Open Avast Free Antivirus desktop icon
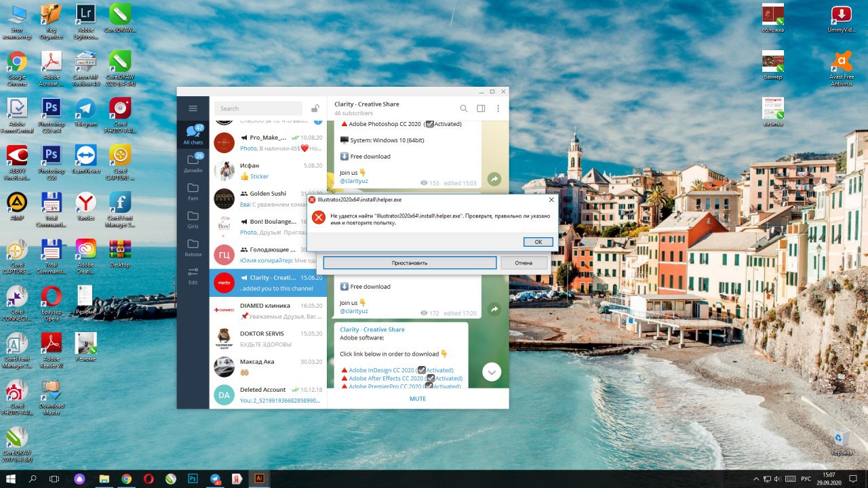Viewport: 868px width, 488px height. point(842,70)
